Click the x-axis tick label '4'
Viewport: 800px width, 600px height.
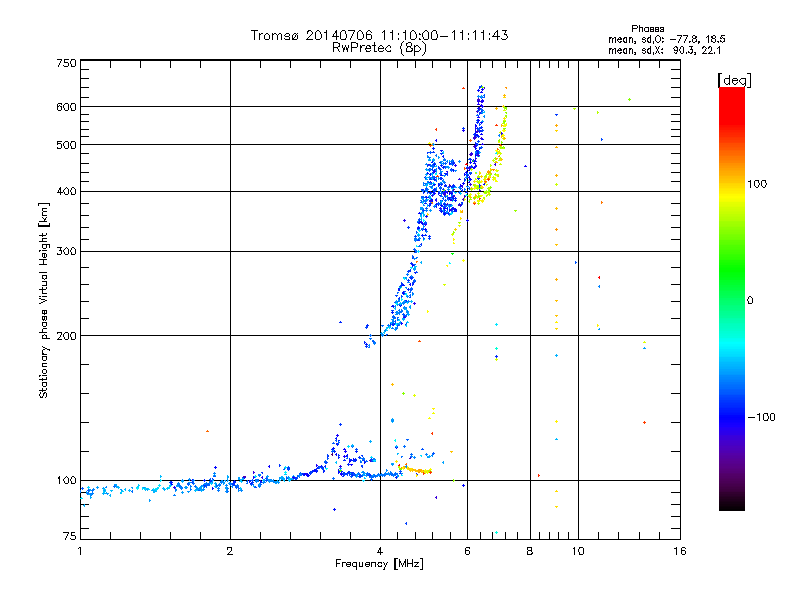tap(380, 551)
